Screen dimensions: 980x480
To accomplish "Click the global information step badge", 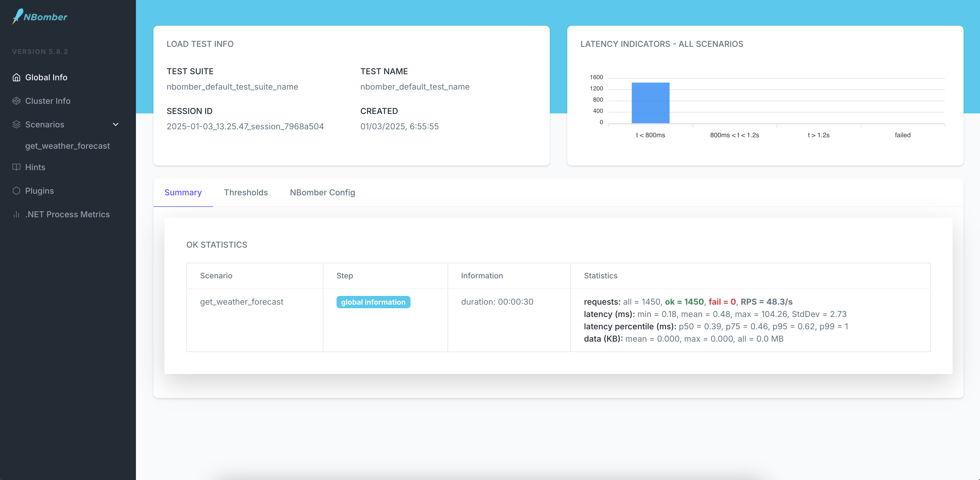I will tap(374, 302).
